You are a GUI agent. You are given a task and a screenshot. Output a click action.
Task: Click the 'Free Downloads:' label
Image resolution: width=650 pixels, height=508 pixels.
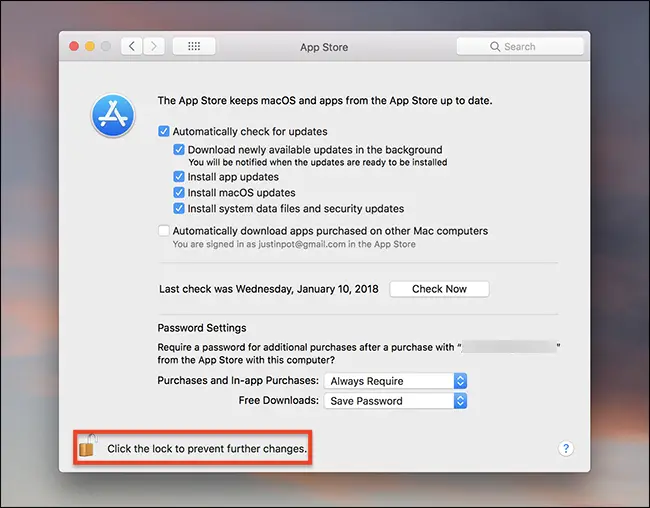(279, 400)
